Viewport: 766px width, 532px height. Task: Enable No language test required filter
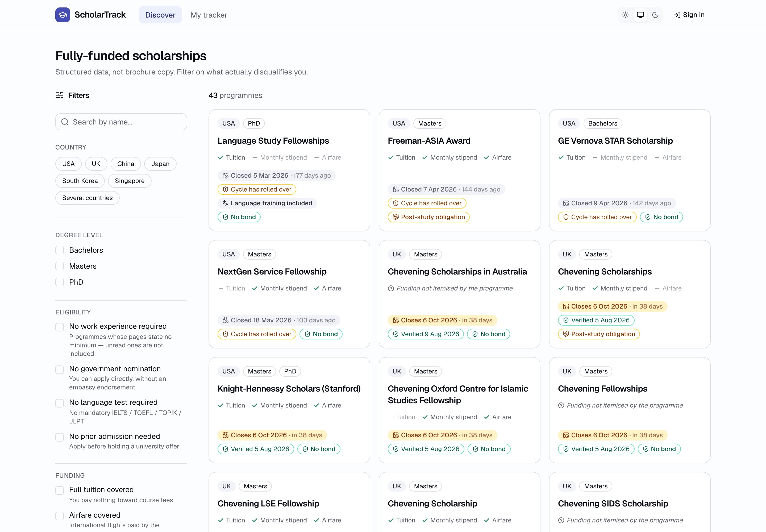[x=60, y=403]
